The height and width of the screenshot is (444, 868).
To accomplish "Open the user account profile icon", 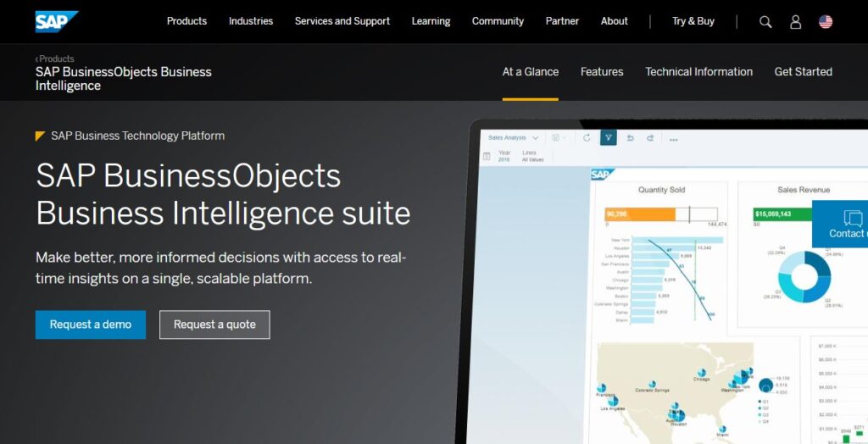I will click(795, 21).
